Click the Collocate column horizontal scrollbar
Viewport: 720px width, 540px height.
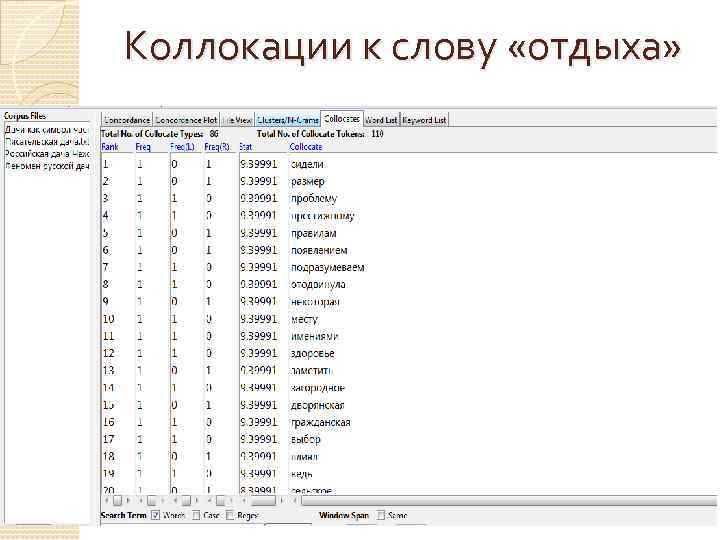pyautogui.click(x=510, y=501)
